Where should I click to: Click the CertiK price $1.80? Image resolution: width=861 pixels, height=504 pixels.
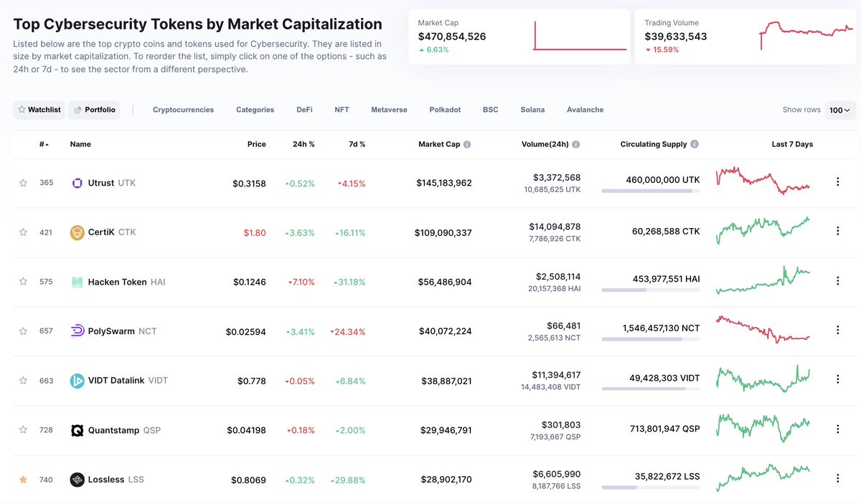coord(255,232)
